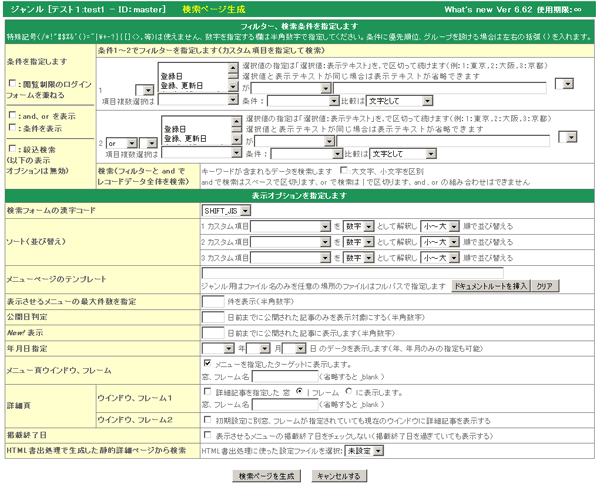Focus メニュー頁 窓、フレーム名 input field
The image size is (600, 487).
coord(285,376)
